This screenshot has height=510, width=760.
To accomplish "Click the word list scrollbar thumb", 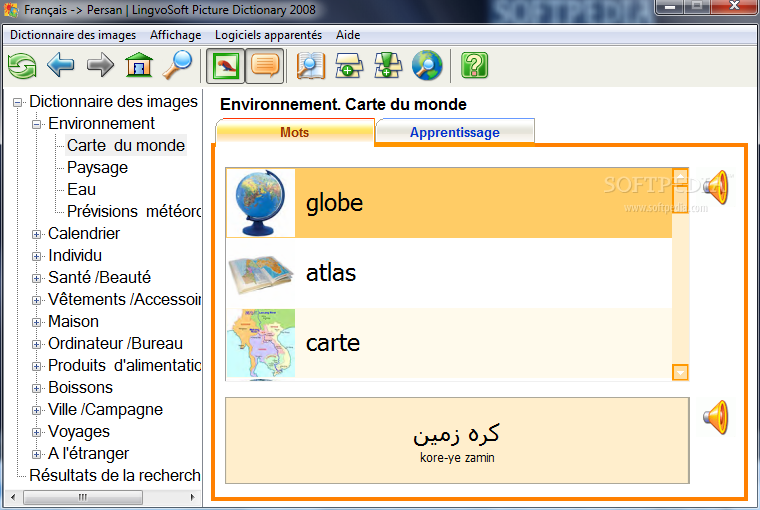I will coord(681,199).
